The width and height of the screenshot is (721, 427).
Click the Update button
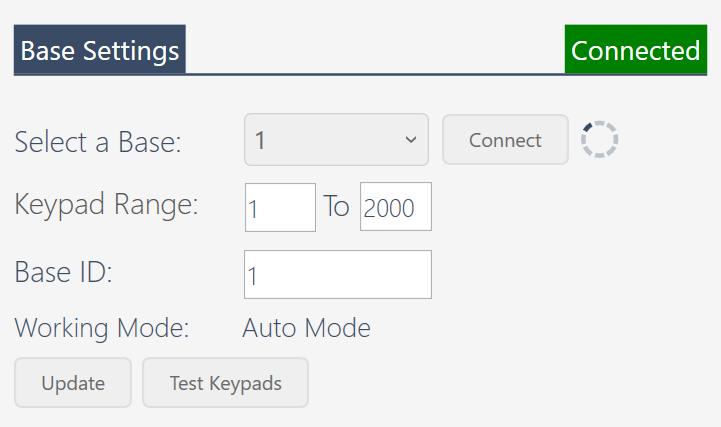tap(73, 382)
